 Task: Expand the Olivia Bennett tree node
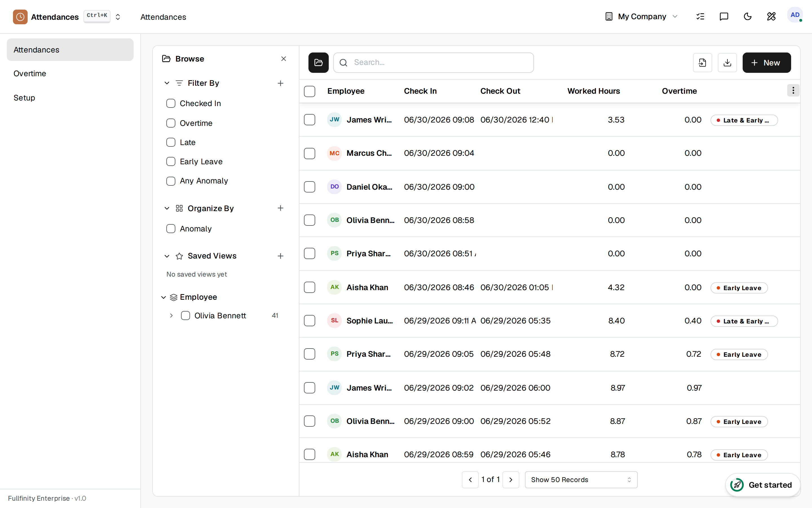[171, 316]
